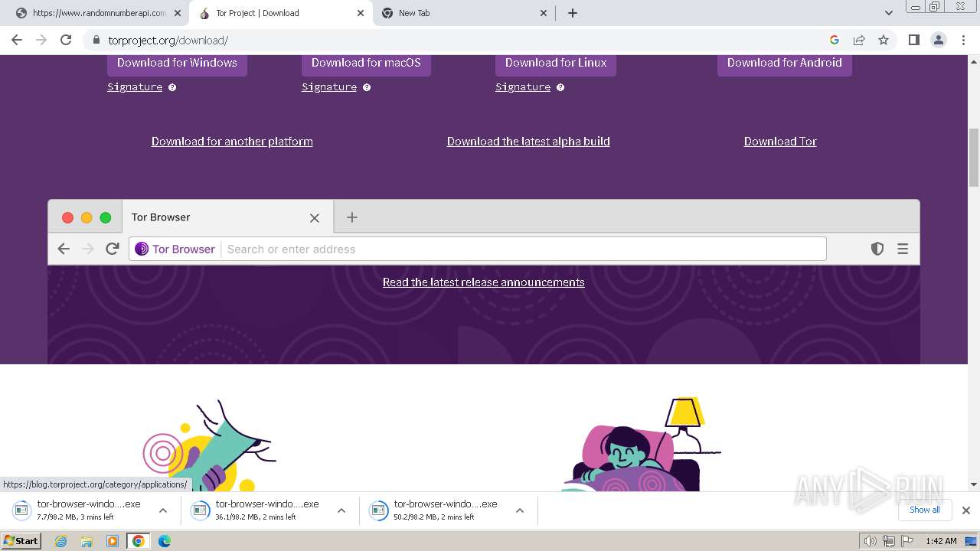This screenshot has width=980, height=551.
Task: Switch to the New Tab tab
Action: coord(465,13)
